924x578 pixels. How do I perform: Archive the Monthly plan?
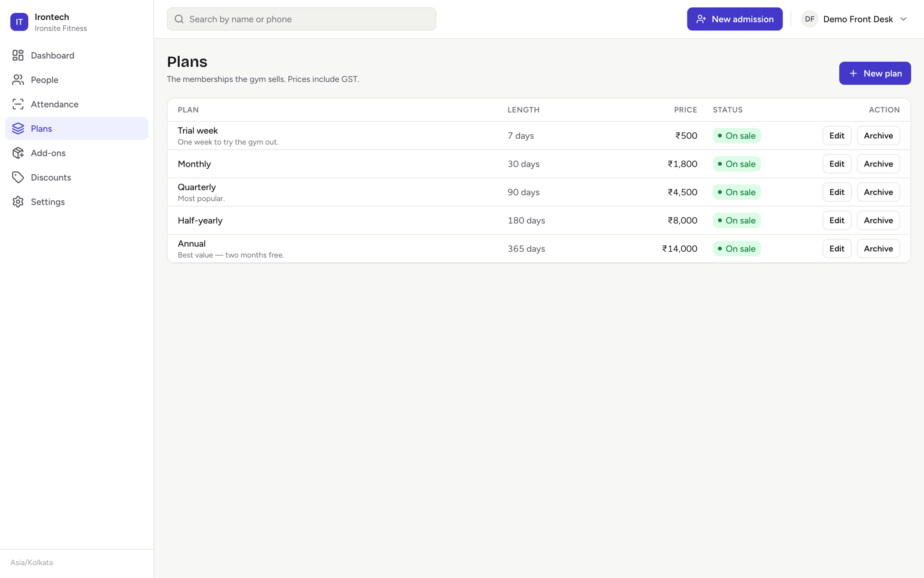(x=878, y=164)
